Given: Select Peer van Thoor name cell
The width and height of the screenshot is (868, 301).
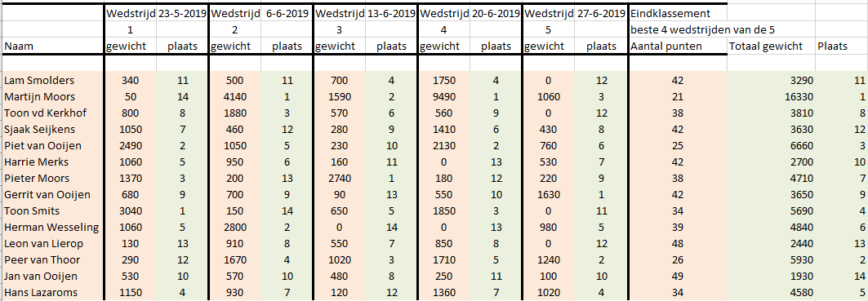Looking at the screenshot, I should (53, 260).
